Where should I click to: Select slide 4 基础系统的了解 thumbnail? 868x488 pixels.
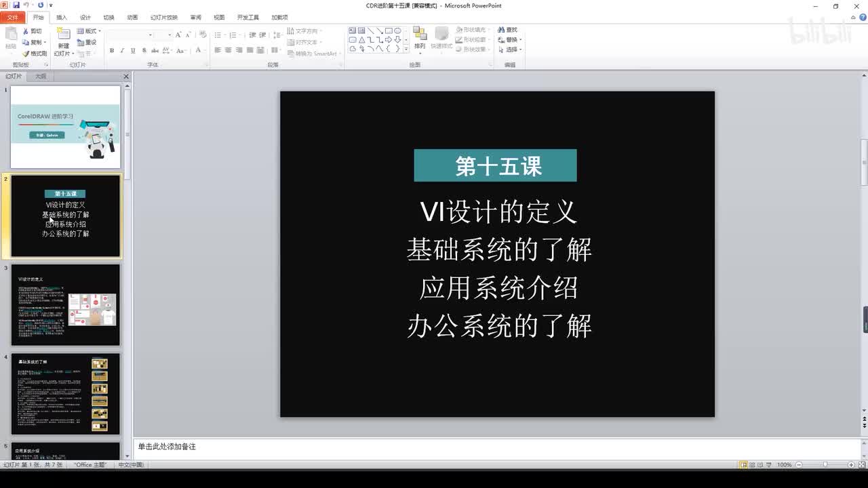(x=66, y=394)
